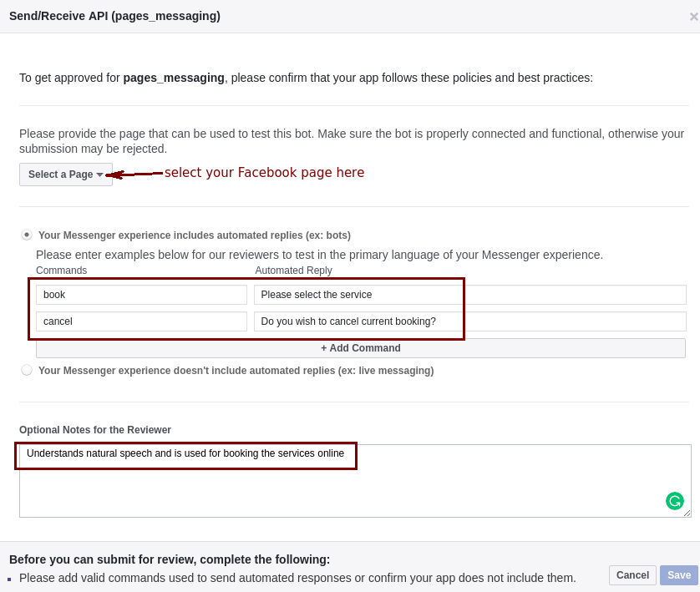Viewport: 700px width, 592px height.
Task: Open the Select a Page dropdown
Action: pyautogui.click(x=66, y=175)
